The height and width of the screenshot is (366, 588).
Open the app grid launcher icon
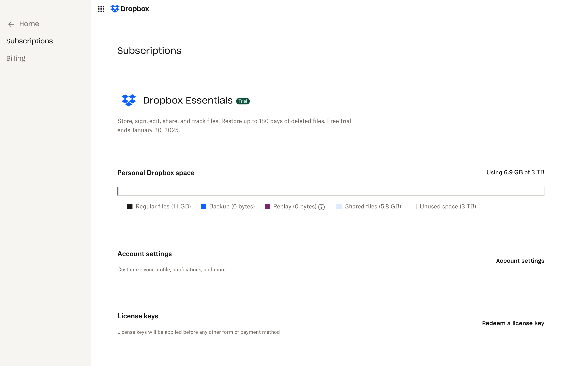tap(101, 9)
